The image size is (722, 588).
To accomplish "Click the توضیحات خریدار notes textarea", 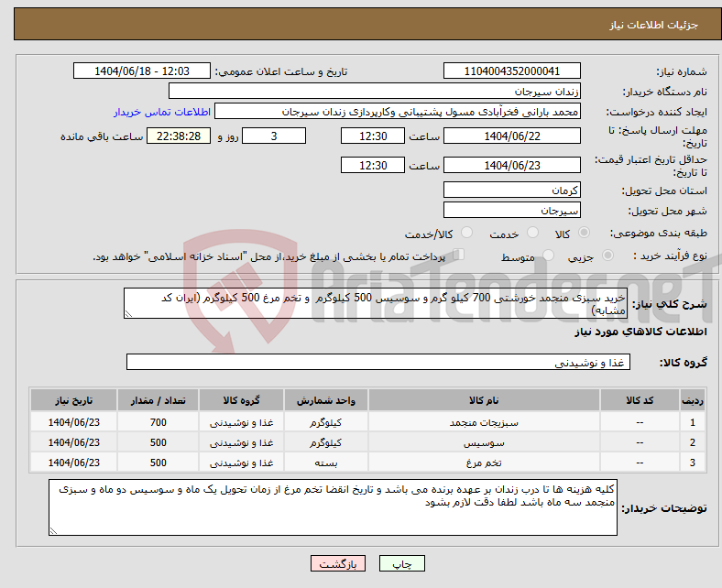I will [x=334, y=508].
